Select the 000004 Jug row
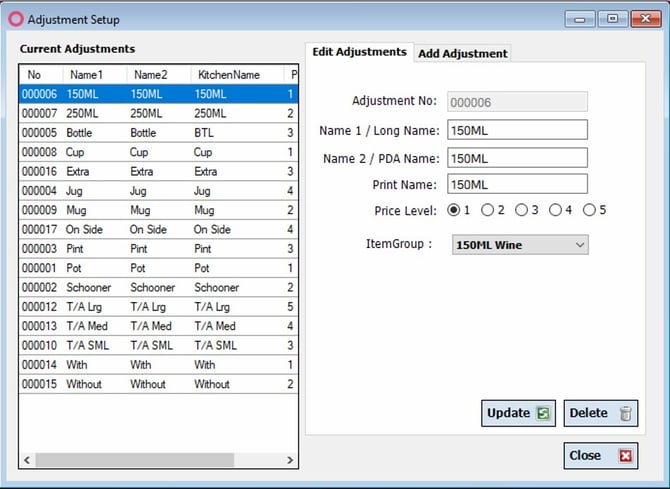Screen dimensions: 670x489 click(x=158, y=191)
